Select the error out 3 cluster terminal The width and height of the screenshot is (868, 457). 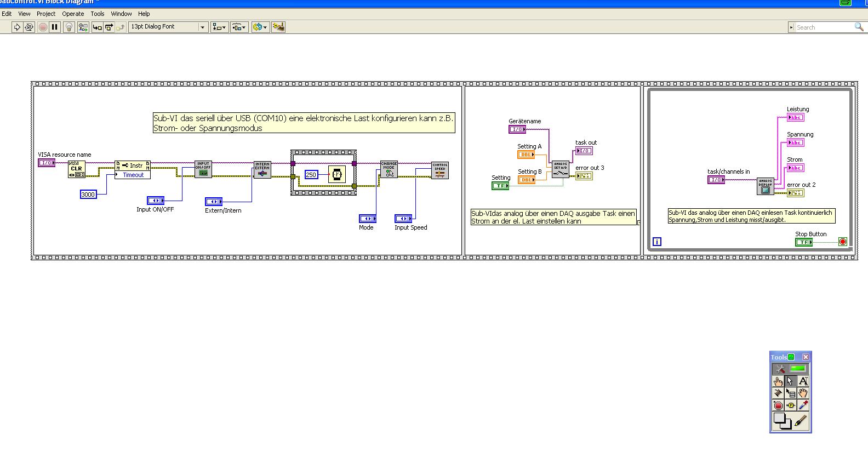tap(584, 176)
